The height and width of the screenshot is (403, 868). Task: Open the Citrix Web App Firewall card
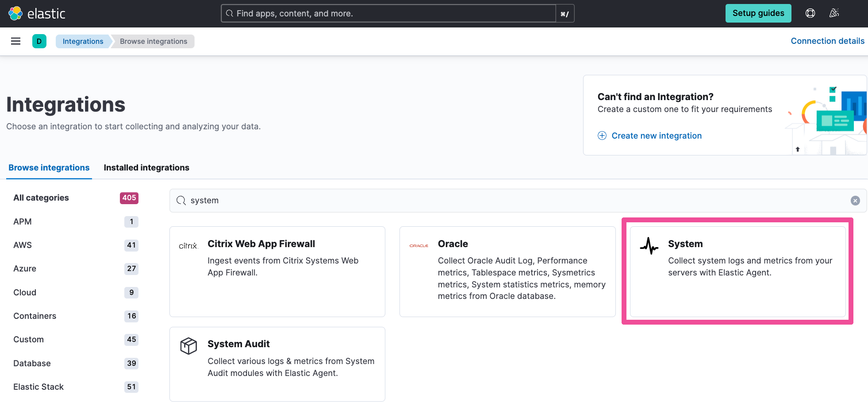(277, 271)
